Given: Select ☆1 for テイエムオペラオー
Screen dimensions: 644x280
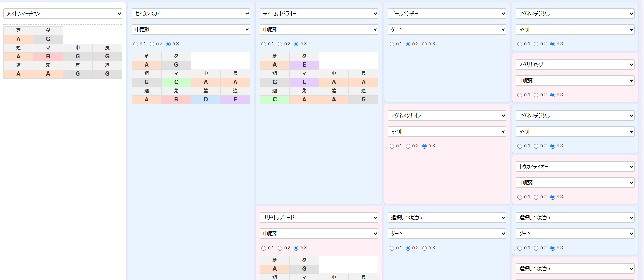Looking at the screenshot, I should (263, 44).
